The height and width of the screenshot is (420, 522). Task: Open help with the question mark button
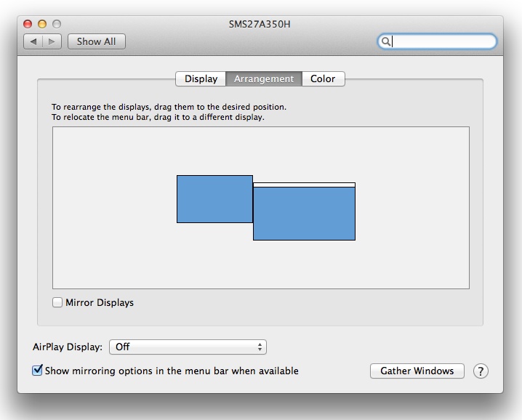click(x=481, y=371)
